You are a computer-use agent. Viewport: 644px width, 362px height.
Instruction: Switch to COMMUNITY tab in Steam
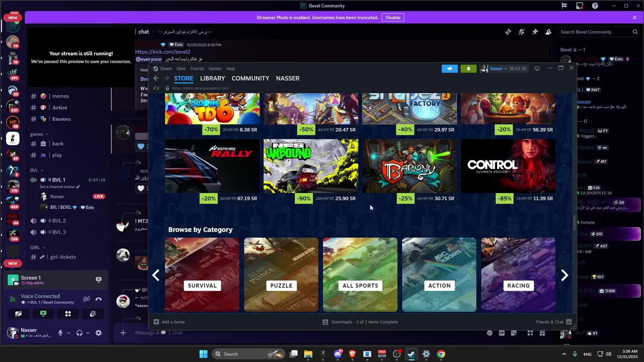(251, 78)
